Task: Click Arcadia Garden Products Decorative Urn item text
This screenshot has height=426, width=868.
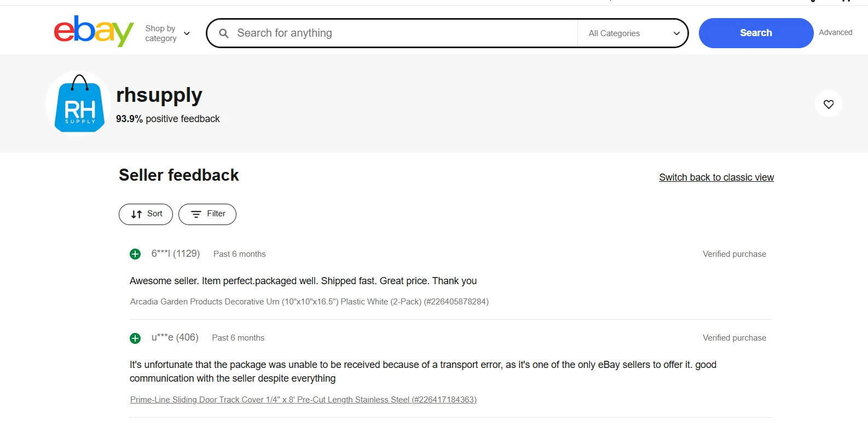Action: (x=309, y=302)
